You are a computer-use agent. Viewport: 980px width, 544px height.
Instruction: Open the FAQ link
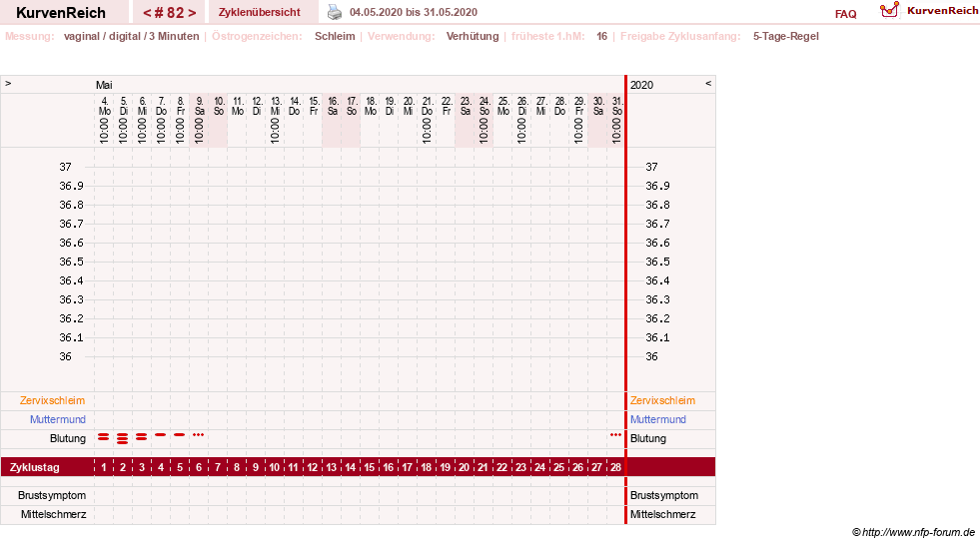coord(845,14)
